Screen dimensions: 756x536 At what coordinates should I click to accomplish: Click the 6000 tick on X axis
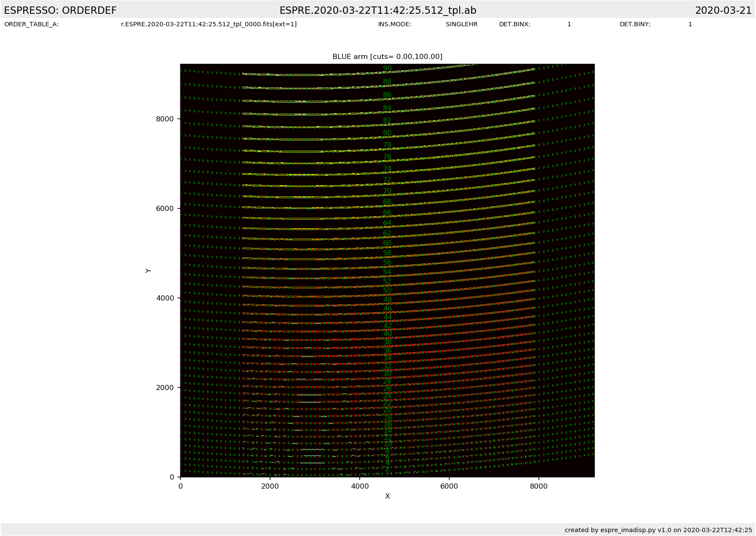[449, 486]
